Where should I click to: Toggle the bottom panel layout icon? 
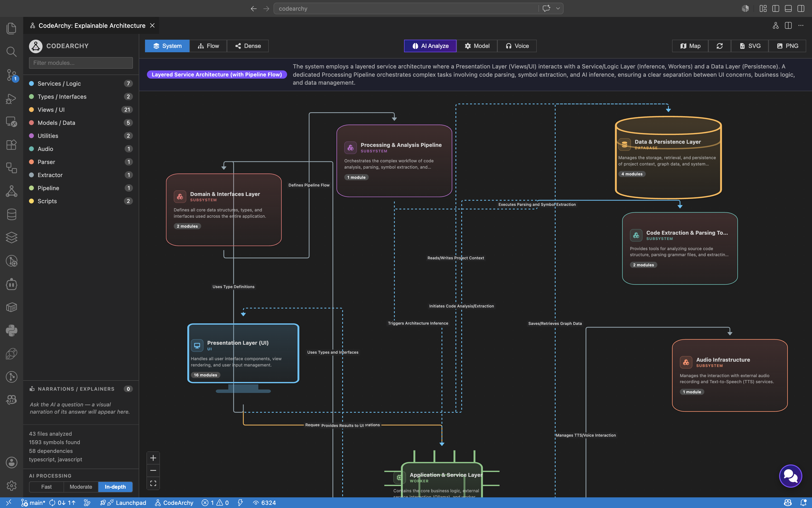click(788, 9)
